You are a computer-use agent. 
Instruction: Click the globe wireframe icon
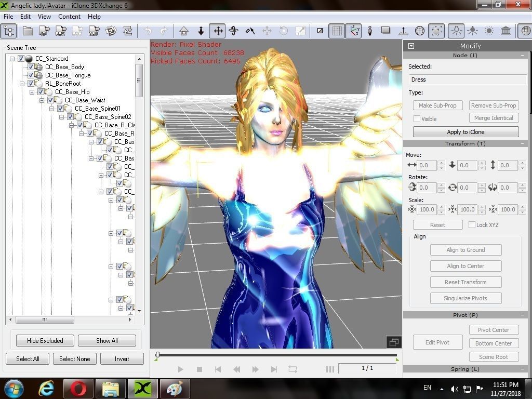point(420,31)
